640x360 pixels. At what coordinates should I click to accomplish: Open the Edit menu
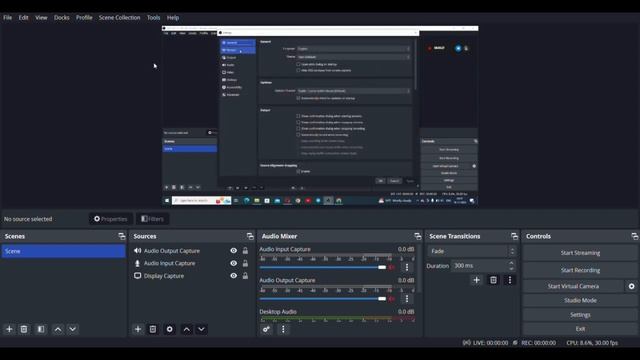24,18
